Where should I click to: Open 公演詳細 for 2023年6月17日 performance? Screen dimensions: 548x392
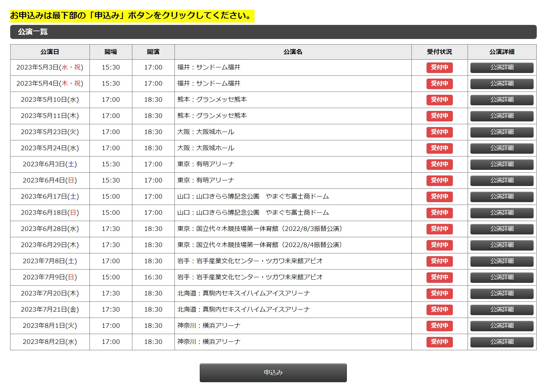502,197
